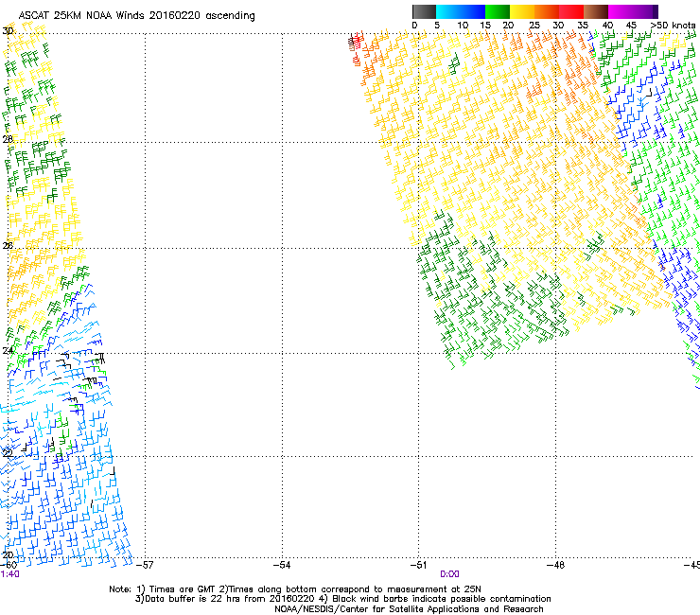Click the brown 35-40 knots color bar segment

[x=596, y=11]
